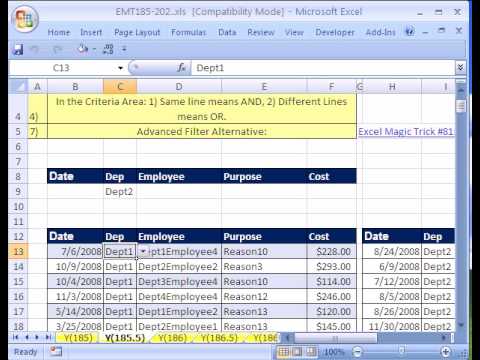Click the Select All corner box
The height and width of the screenshot is (360, 480).
coord(18,87)
